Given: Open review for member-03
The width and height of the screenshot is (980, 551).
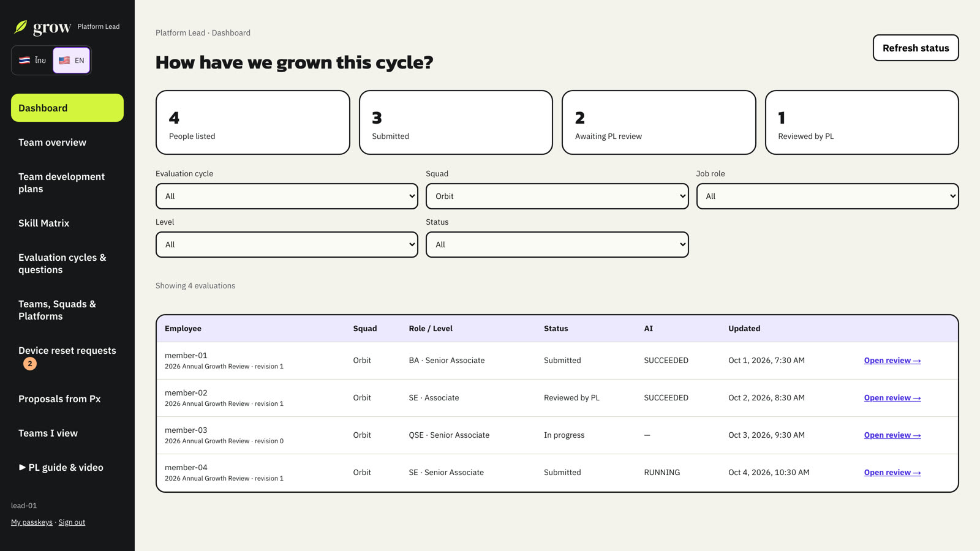Looking at the screenshot, I should pos(892,435).
